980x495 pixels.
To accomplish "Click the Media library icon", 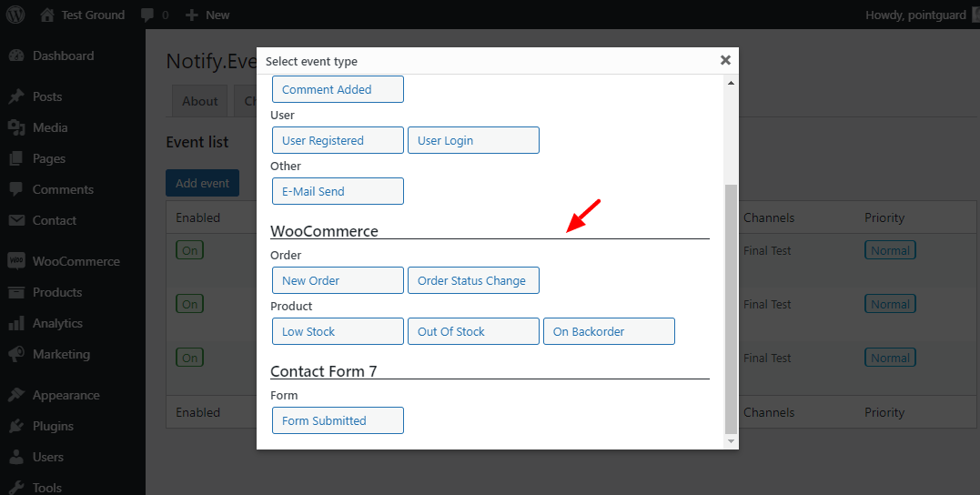I will (x=16, y=127).
